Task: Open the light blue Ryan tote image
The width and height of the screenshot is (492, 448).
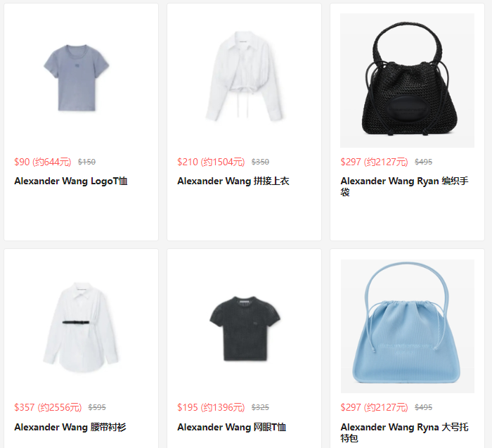Action: coord(407,326)
